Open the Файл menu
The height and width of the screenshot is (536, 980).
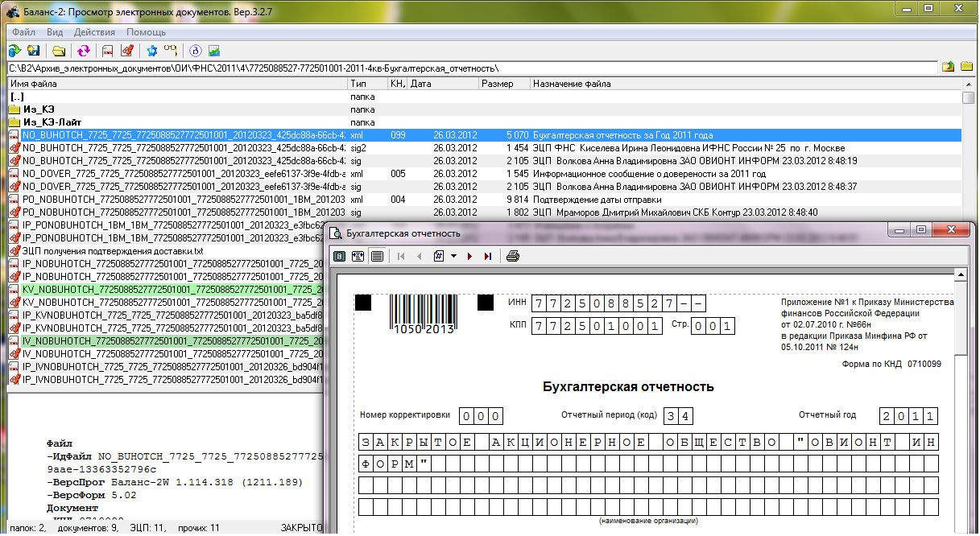click(x=24, y=32)
